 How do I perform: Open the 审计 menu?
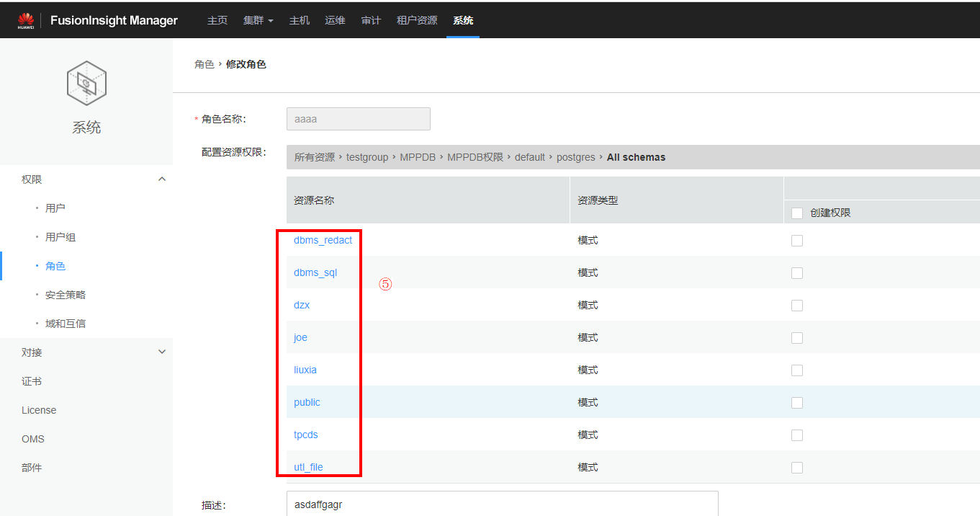[x=371, y=20]
